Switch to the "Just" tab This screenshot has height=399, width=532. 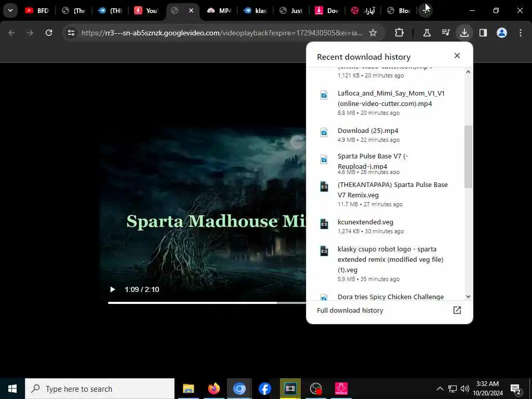click(x=291, y=10)
